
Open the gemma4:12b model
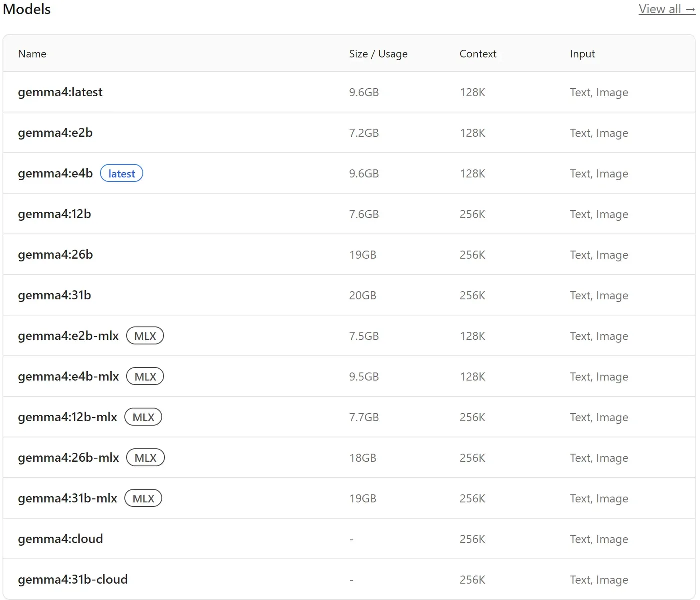54,214
